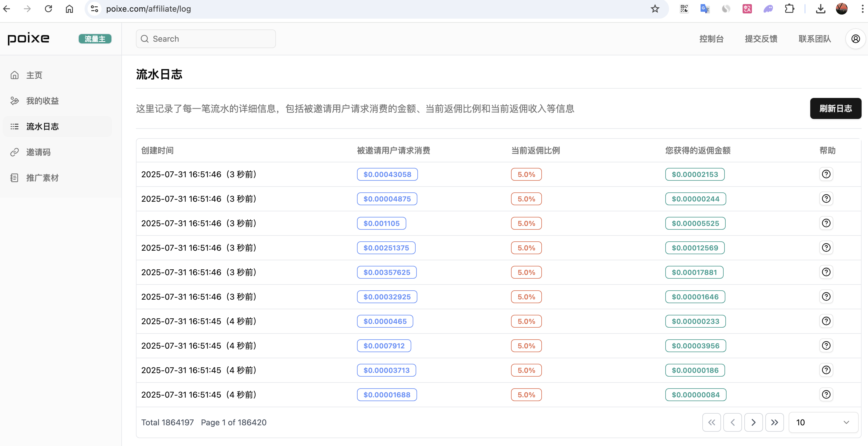The width and height of the screenshot is (868, 446).
Task: Click 提交反馈 header link
Action: coord(761,39)
